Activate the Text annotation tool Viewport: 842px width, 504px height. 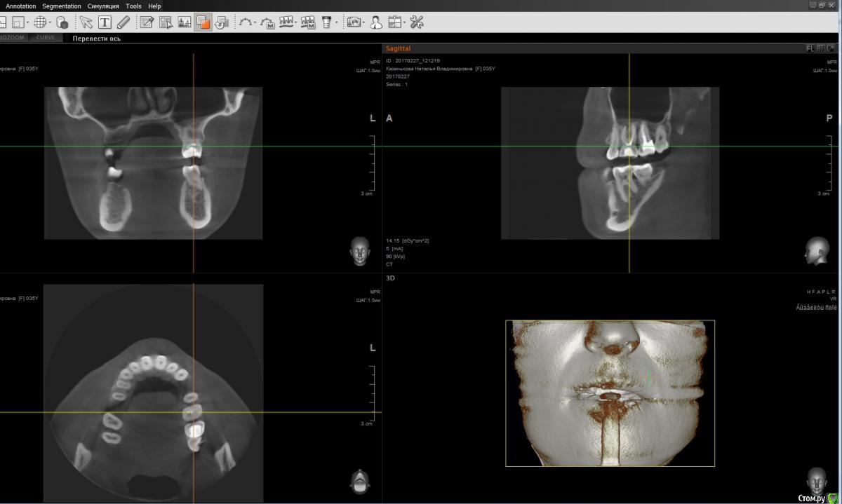(x=105, y=22)
